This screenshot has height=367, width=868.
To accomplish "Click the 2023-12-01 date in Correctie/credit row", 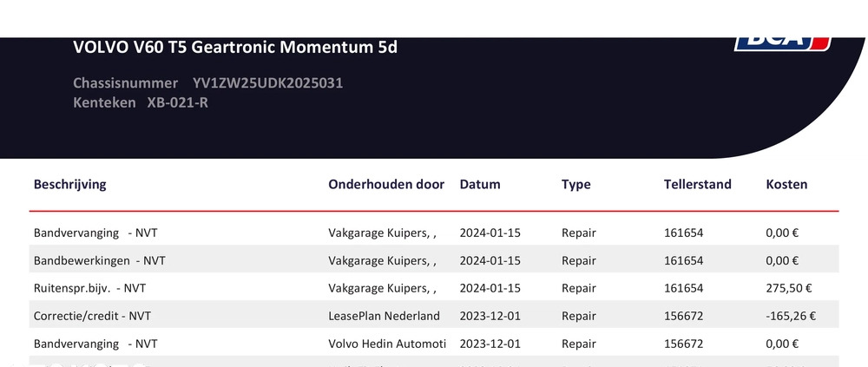I will (490, 316).
